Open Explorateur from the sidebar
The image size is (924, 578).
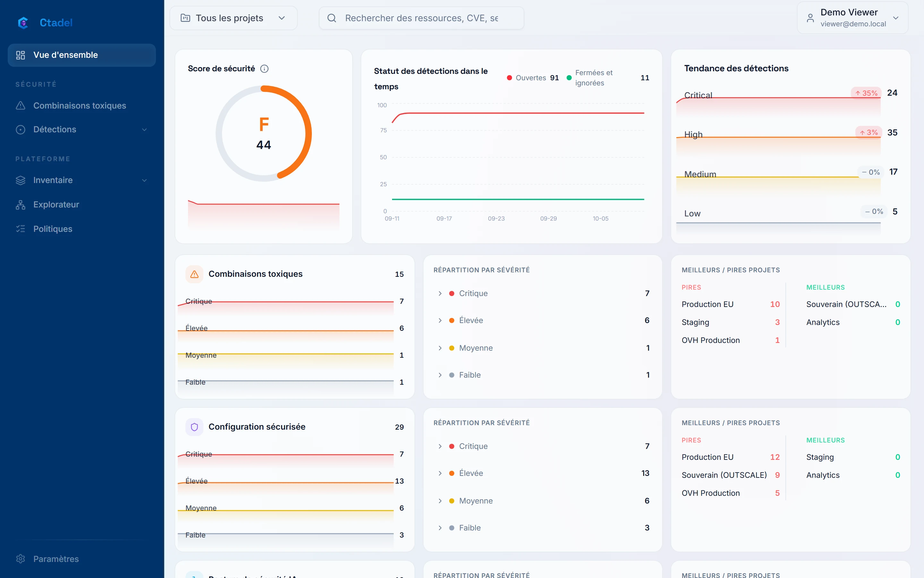tap(82, 205)
